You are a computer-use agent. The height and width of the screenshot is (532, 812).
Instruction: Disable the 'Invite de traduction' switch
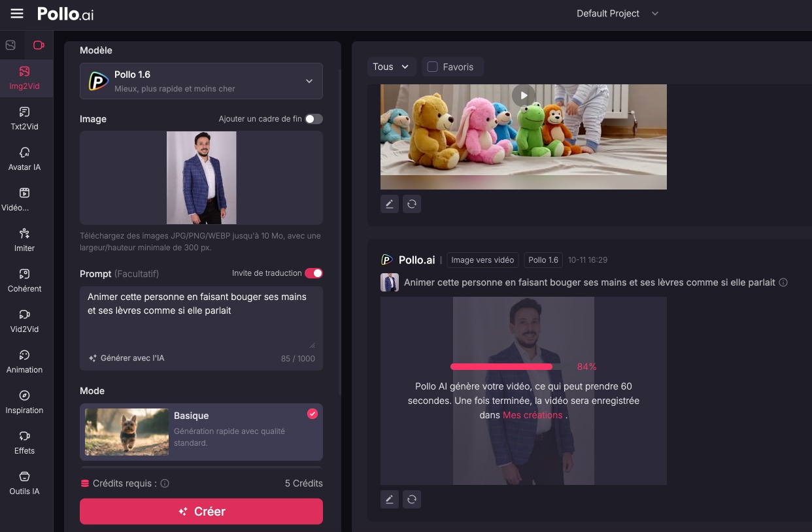[x=314, y=273]
